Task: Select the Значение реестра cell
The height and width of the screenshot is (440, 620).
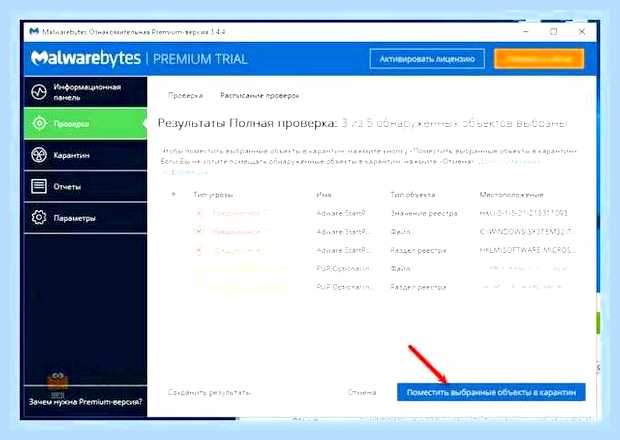Action: tap(424, 213)
